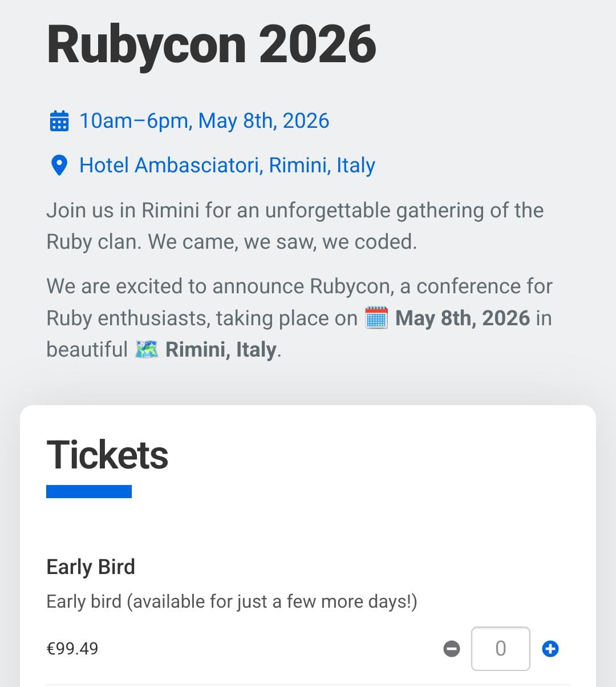Click the Early bird availability description
The height and width of the screenshot is (687, 616).
(x=232, y=601)
